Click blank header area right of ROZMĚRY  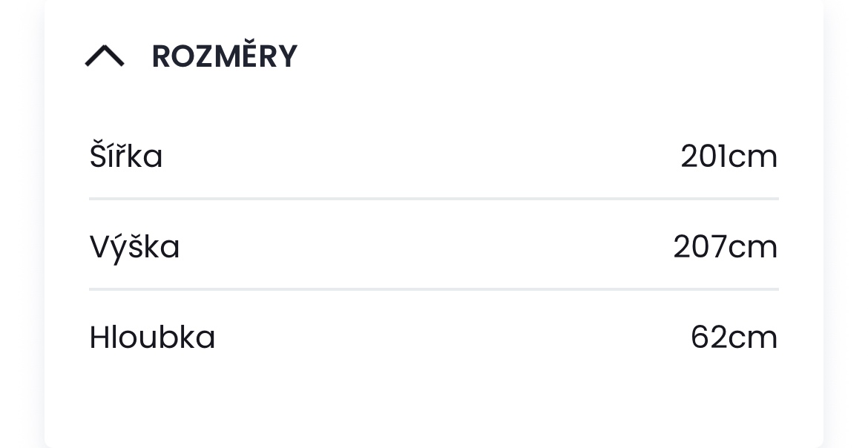pos(556,56)
